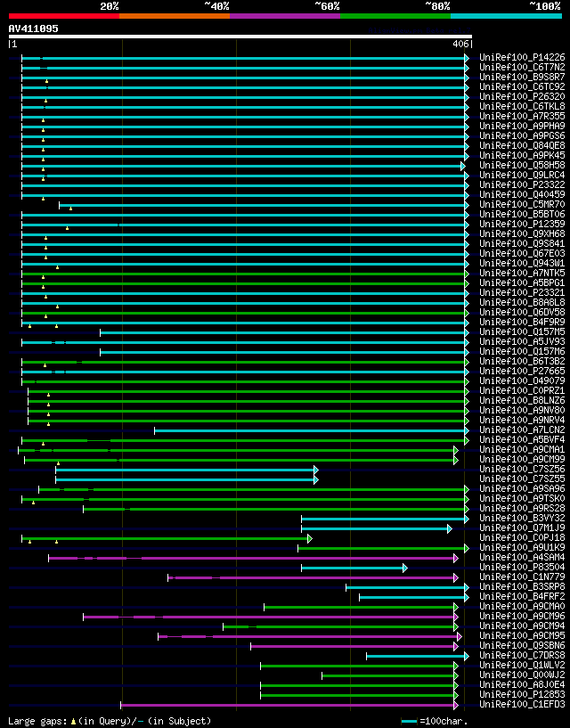
Task: Click the UniRef100_P27665 label
Action: pyautogui.click(x=522, y=371)
